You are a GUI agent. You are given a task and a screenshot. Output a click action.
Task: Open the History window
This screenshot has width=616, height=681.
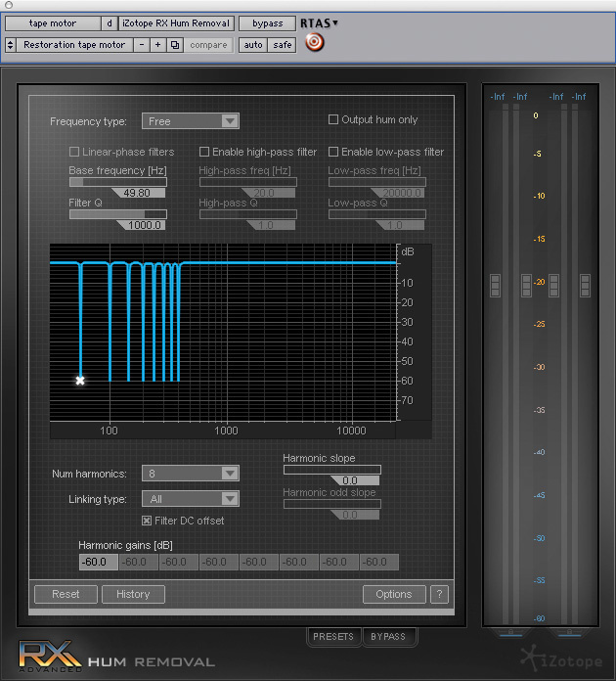(133, 594)
